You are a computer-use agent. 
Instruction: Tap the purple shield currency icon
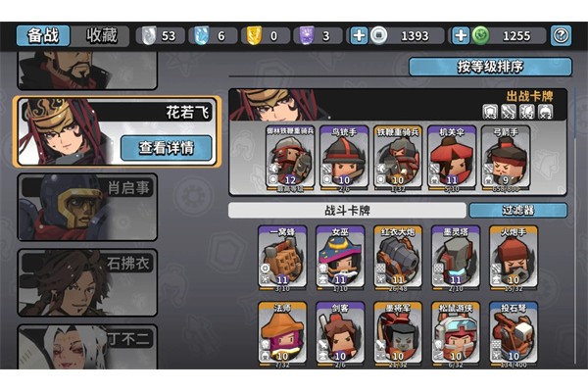(x=307, y=35)
